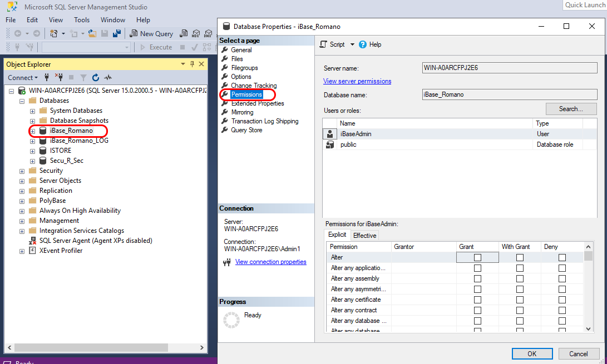Check Deny for the Alter permission
This screenshot has width=607, height=364.
[x=562, y=257]
